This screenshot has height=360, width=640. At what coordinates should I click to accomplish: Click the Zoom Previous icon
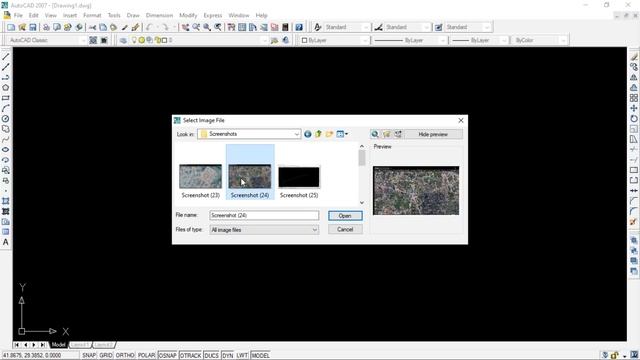coord(218,27)
